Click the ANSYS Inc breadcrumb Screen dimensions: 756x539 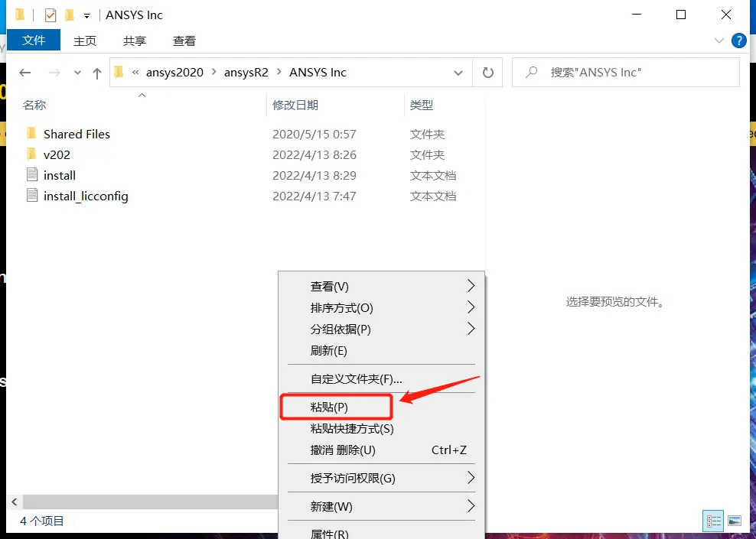point(318,73)
